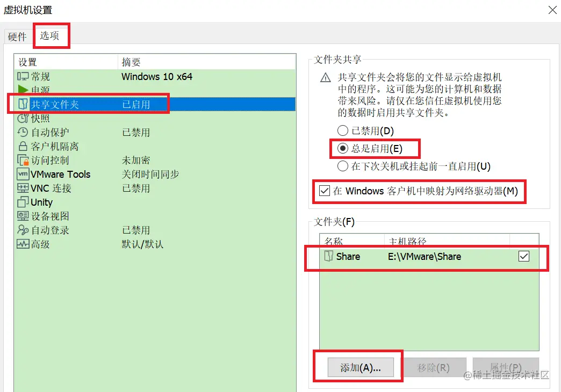The image size is (561, 392).
Task: Click the 主机路径 column header
Action: 447,241
